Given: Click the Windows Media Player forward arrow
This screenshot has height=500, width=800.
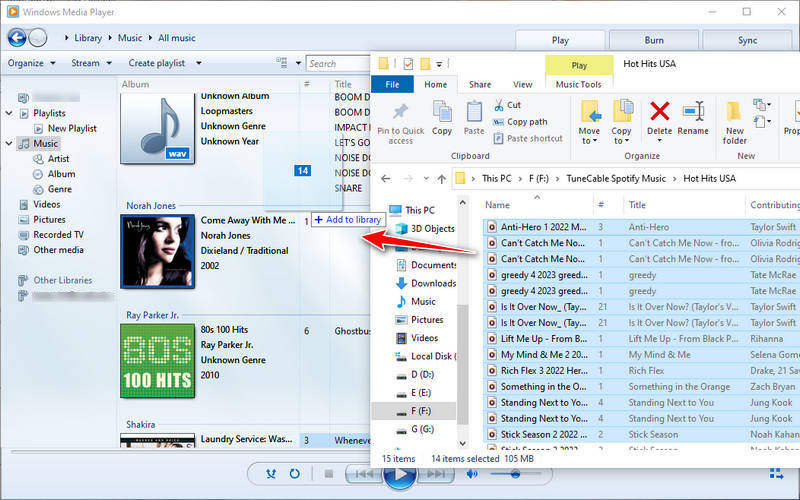Looking at the screenshot, I should pyautogui.click(x=38, y=37).
